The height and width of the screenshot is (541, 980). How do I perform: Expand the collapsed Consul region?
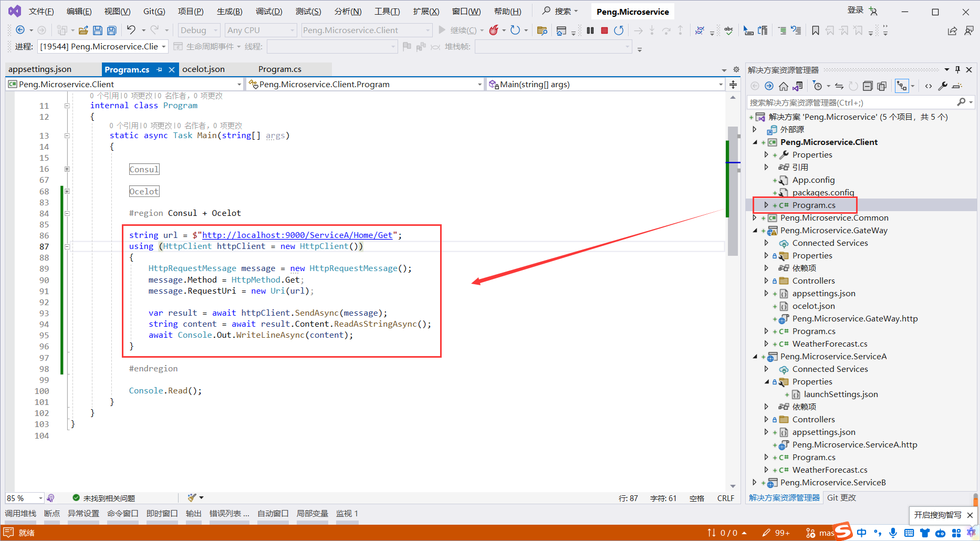67,169
